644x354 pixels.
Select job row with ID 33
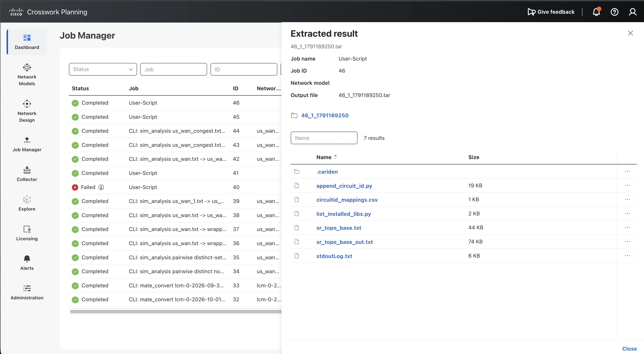pyautogui.click(x=175, y=285)
